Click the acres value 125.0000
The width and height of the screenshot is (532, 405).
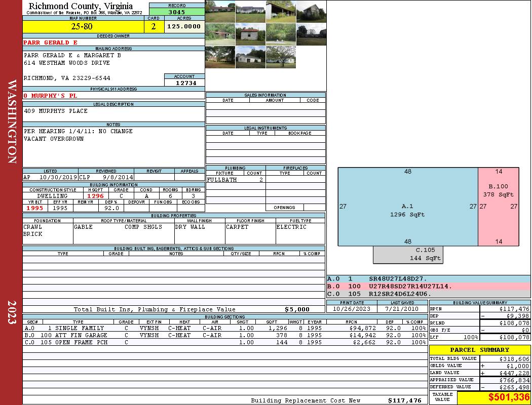point(184,26)
